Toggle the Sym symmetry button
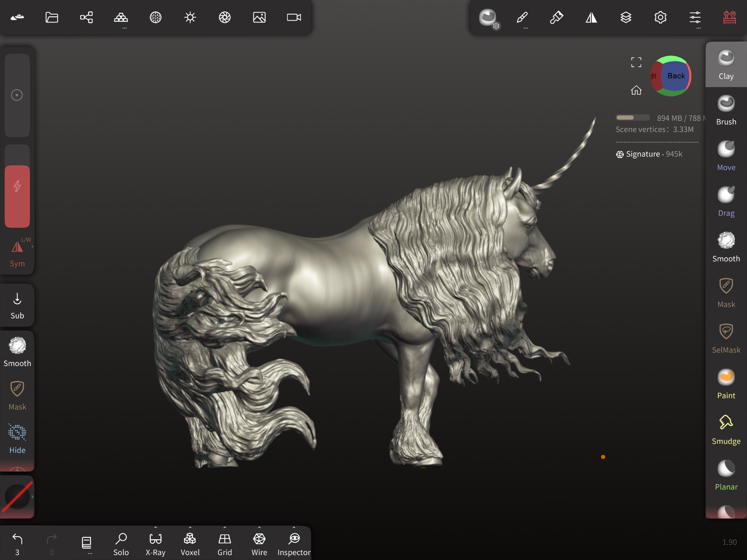 pos(17,253)
